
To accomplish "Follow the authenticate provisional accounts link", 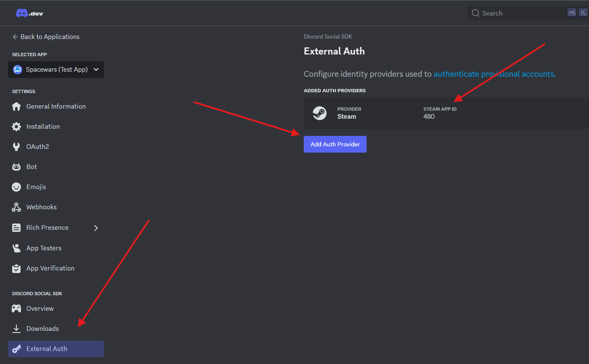I will (x=494, y=74).
